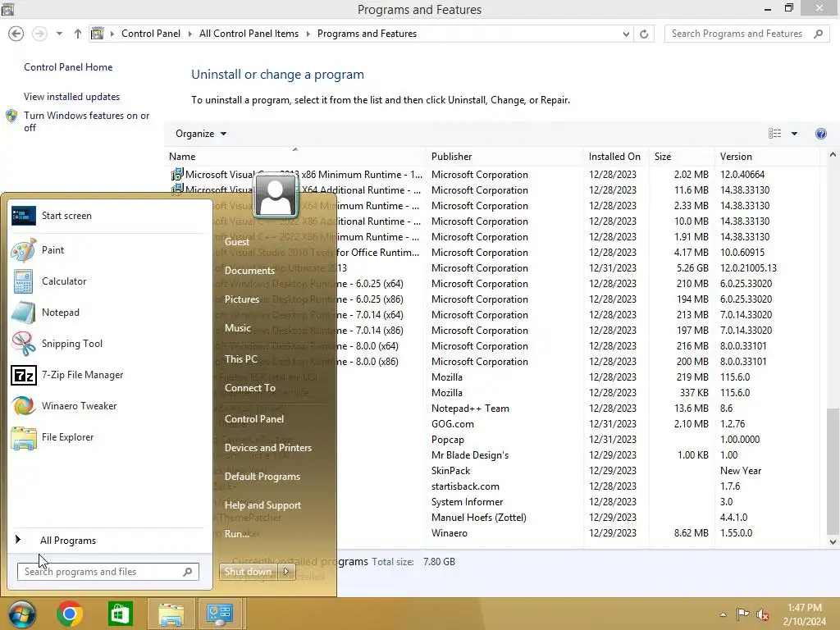The height and width of the screenshot is (630, 840).
Task: Click the scroll up arrow of the list
Action: (x=833, y=155)
